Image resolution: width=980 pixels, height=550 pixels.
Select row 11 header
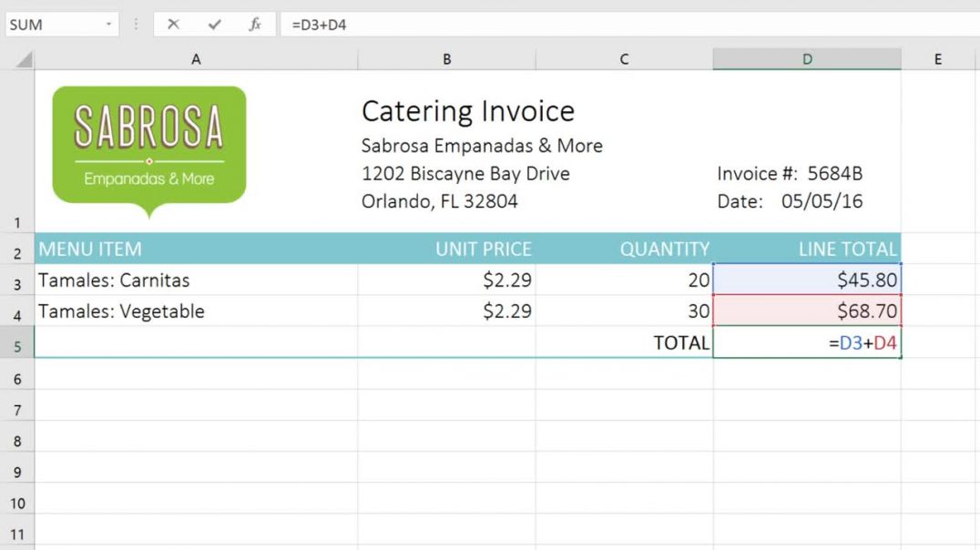[17, 530]
